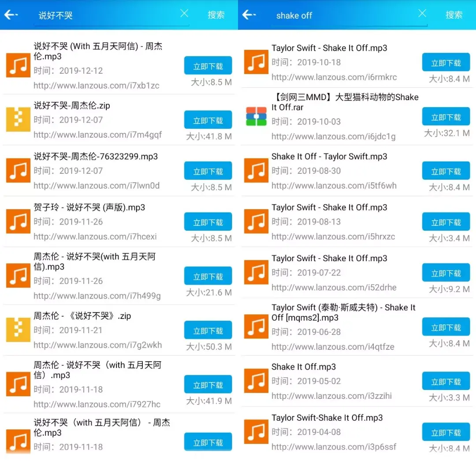Screen dimensions: 476x461
Task: Download 周杰伦 - 《说好不哭》.zip
Action: 208,330
